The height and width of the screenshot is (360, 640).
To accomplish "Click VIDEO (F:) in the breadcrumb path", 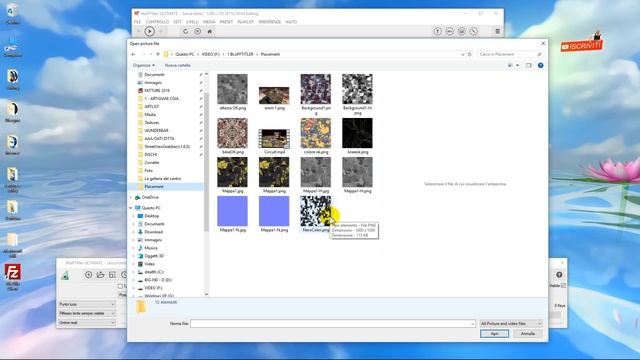I will pyautogui.click(x=210, y=54).
